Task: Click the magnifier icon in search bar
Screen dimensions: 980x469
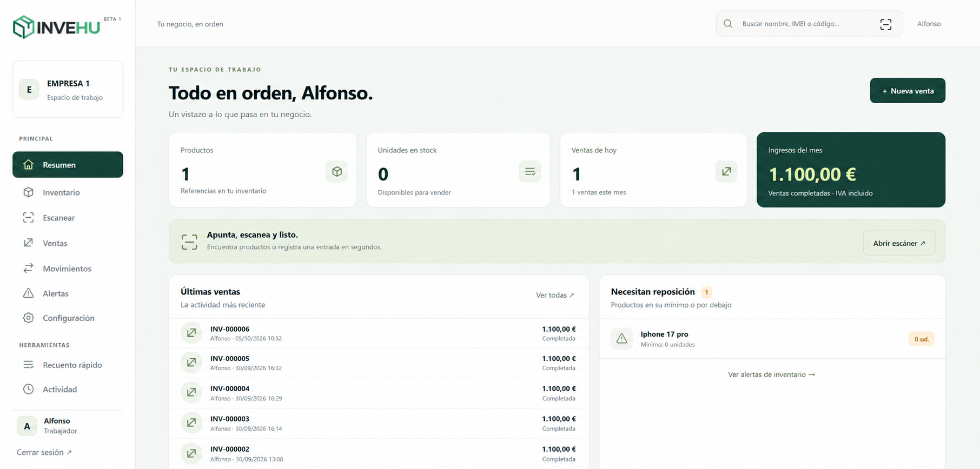Action: click(728, 24)
